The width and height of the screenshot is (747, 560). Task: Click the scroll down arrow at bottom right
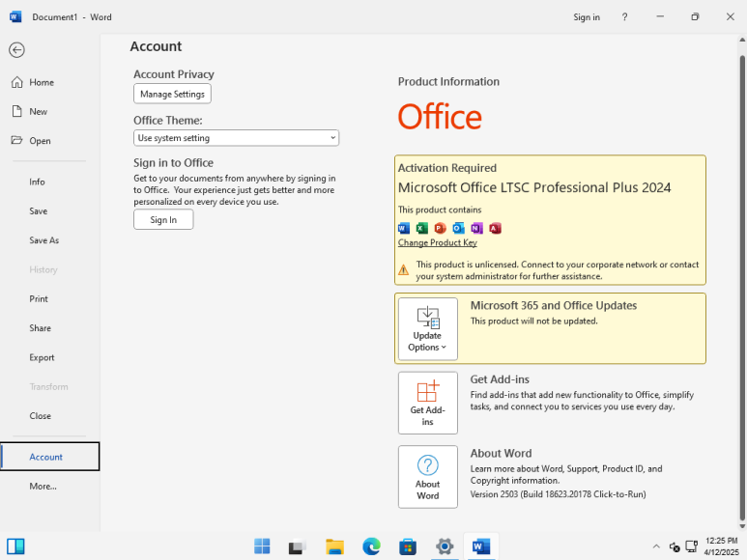click(x=742, y=526)
